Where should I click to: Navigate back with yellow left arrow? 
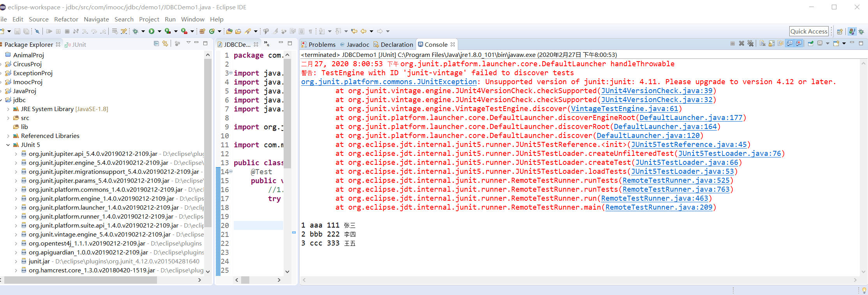click(363, 31)
